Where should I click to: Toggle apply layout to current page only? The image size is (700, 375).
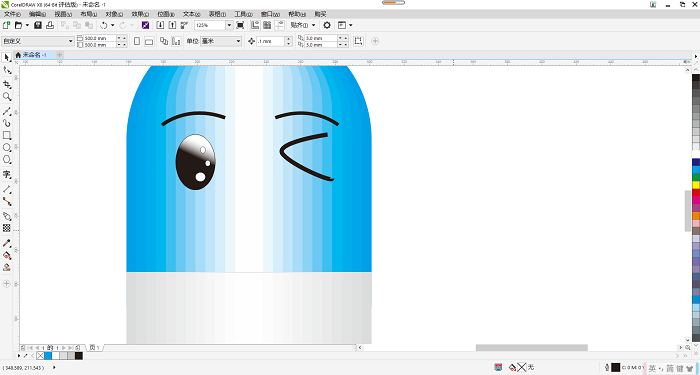176,41
